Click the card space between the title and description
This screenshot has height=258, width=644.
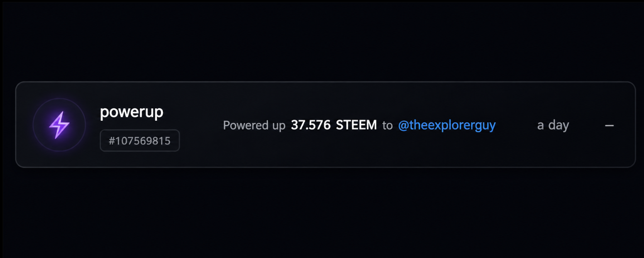201,125
